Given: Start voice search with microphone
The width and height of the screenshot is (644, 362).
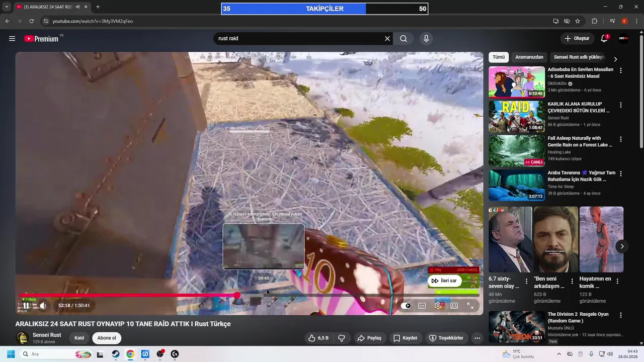Looking at the screenshot, I should point(426,39).
